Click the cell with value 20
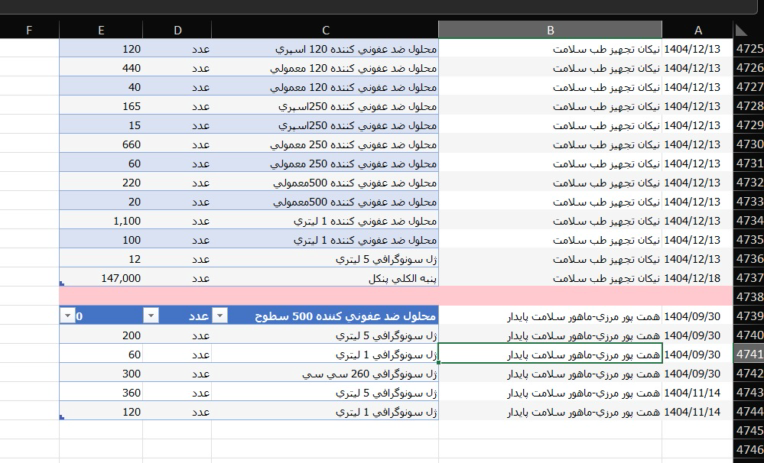 101,202
